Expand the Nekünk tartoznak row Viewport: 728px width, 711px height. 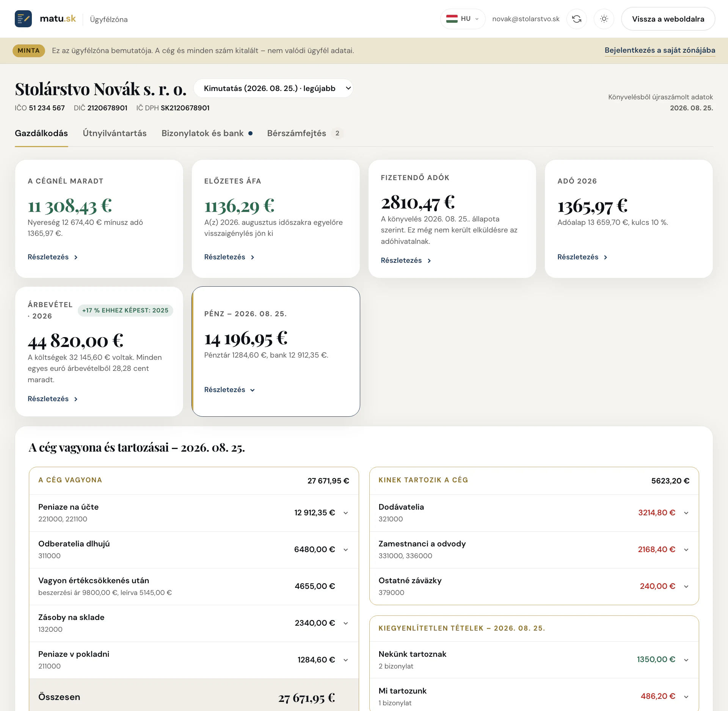[x=534, y=660]
